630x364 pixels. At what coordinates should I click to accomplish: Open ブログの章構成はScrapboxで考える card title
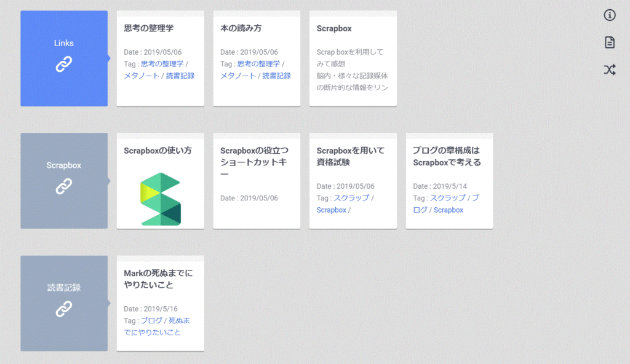click(447, 156)
